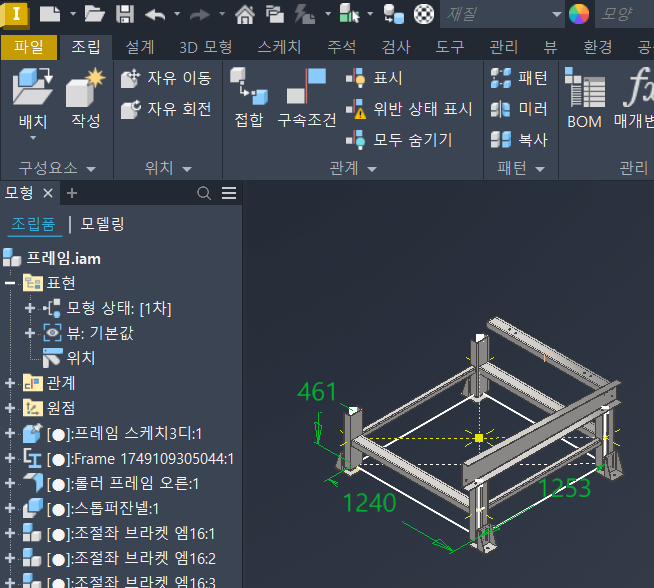Switch to the 스케치 ribbon tab

(x=279, y=47)
